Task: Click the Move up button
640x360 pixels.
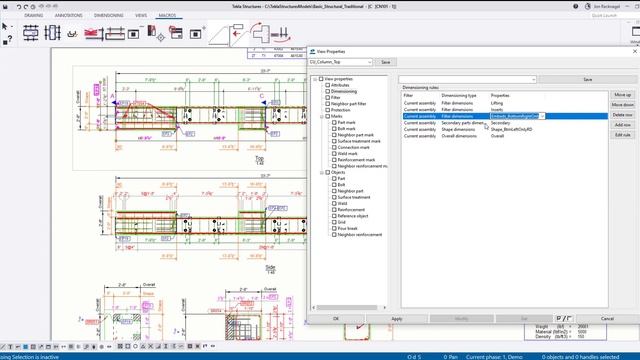Action: 622,95
